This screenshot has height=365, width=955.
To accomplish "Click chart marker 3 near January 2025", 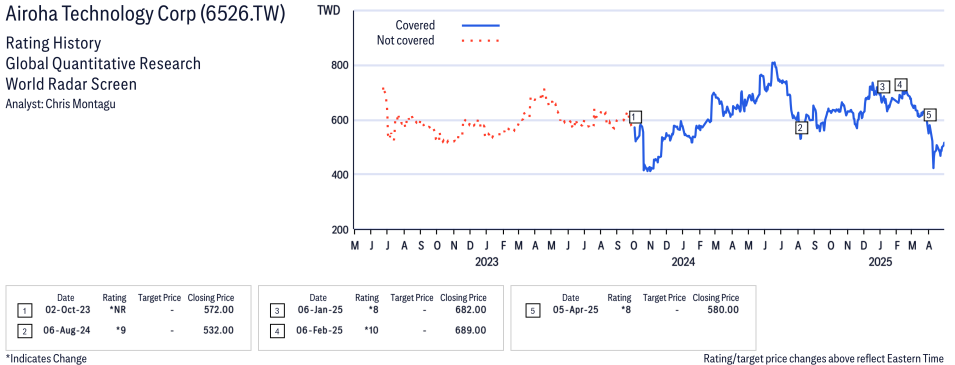I will [884, 87].
